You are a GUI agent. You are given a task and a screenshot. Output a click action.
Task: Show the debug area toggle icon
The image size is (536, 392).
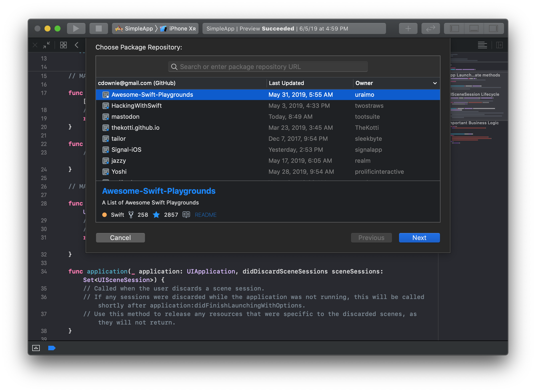[x=36, y=348]
